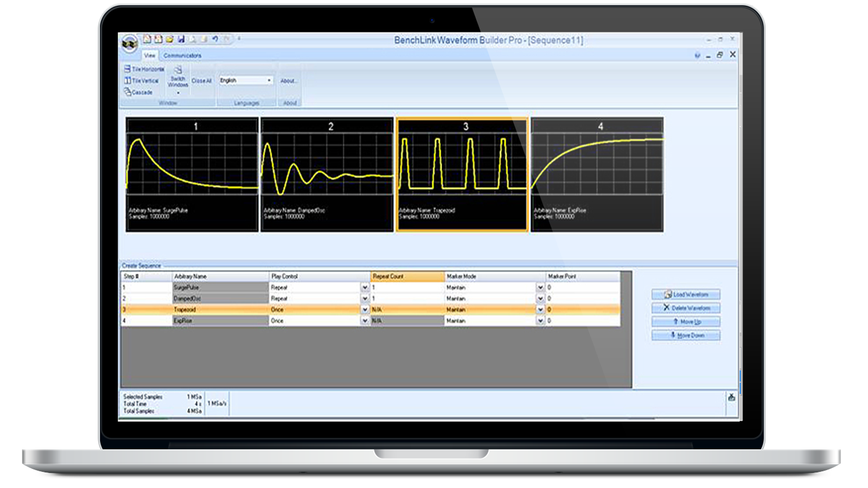Screen dimensions: 868x488
Task: Click the Delete Waveform button
Action: click(686, 308)
